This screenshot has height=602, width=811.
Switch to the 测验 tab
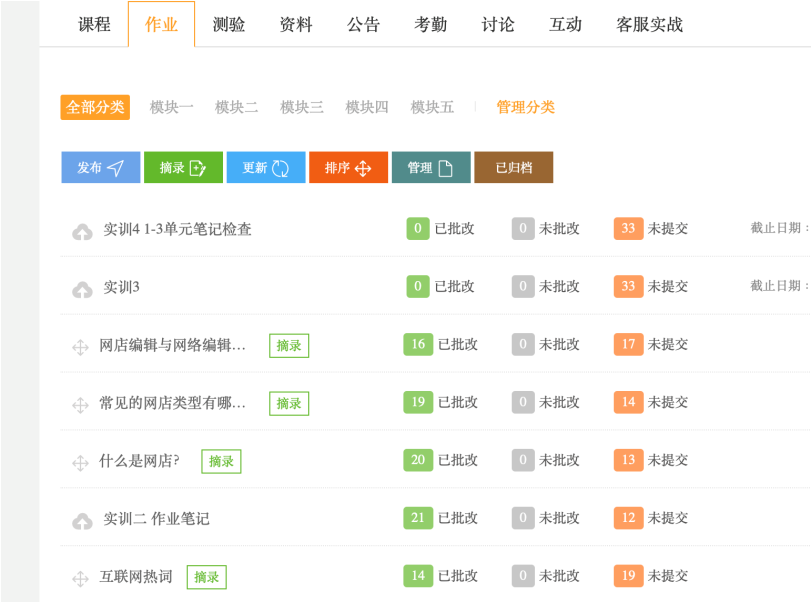point(229,25)
